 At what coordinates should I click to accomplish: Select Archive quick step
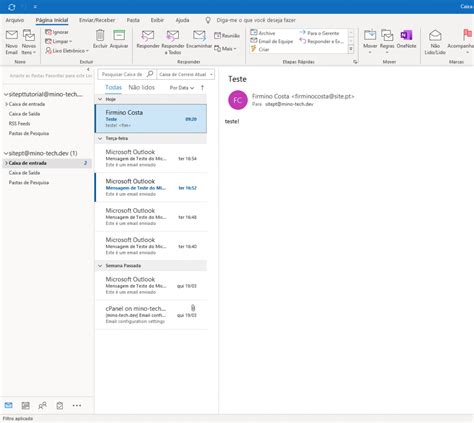263,33
